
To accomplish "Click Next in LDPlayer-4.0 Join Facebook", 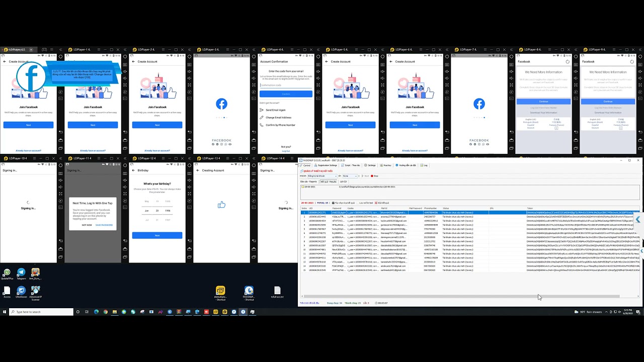I will tap(28, 125).
